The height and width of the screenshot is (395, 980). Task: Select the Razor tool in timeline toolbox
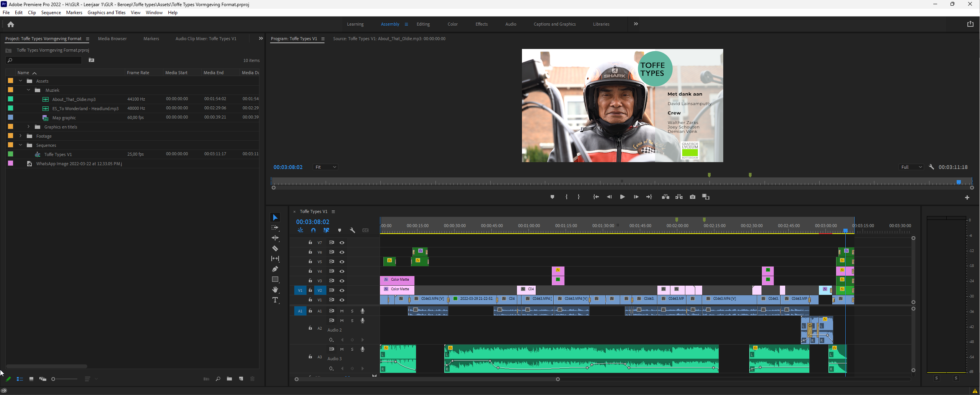(x=275, y=249)
